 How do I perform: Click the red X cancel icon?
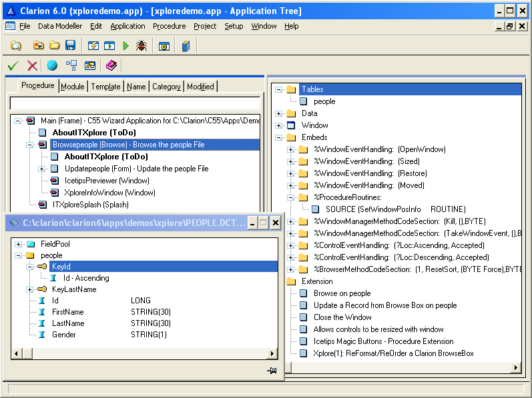point(32,65)
